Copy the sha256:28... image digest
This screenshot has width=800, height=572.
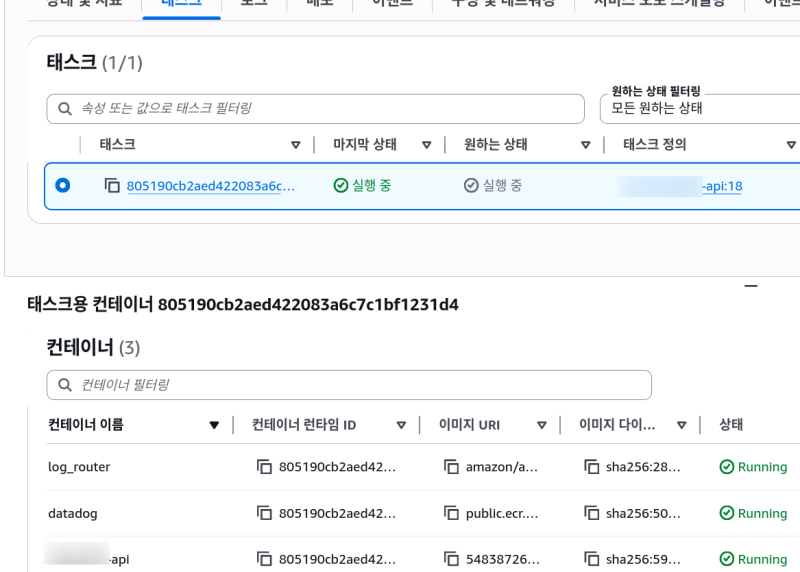[x=591, y=467]
